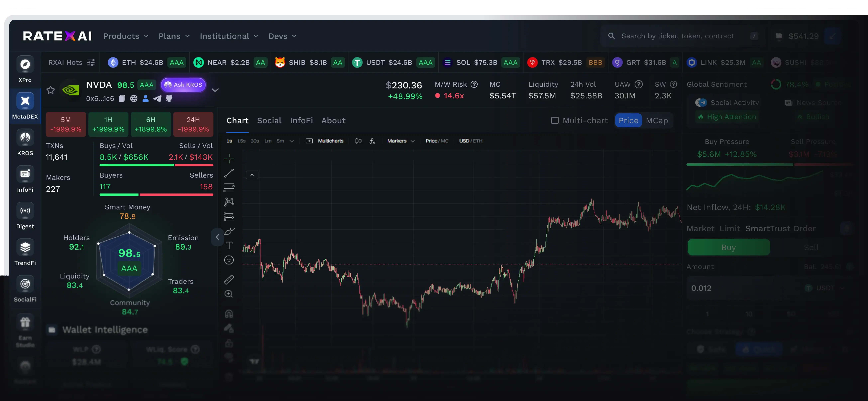The height and width of the screenshot is (401, 868).
Task: Switch to the Social tab
Action: click(269, 120)
